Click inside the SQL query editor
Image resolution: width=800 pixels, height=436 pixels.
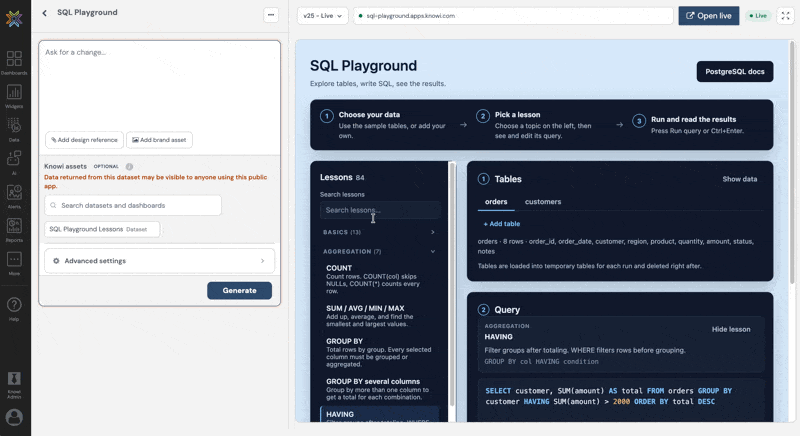tap(621, 399)
